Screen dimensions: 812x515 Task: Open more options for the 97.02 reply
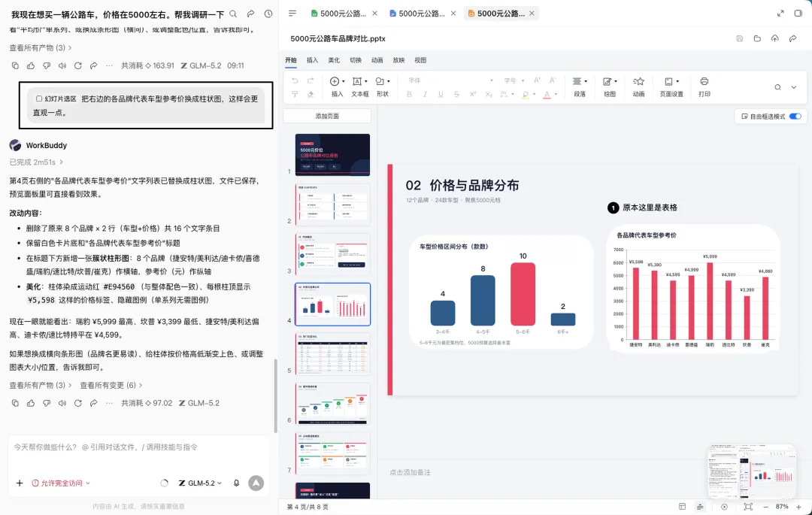coord(109,403)
